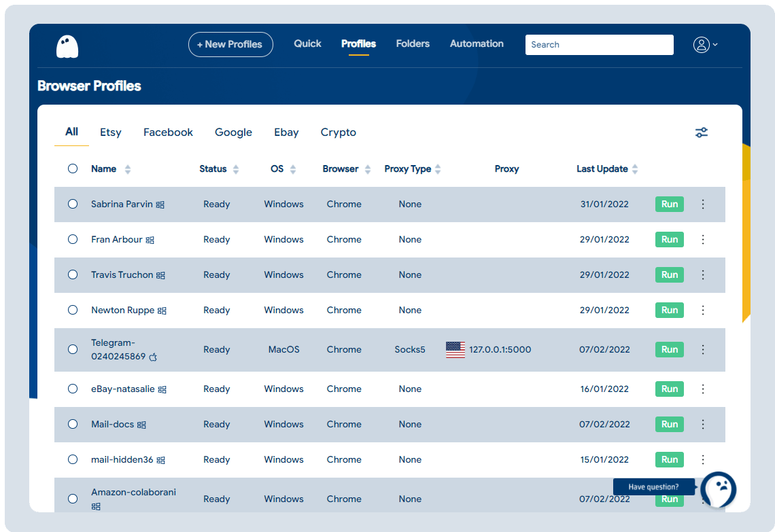Click the + New Profiles button
This screenshot has height=532, width=775.
point(230,44)
